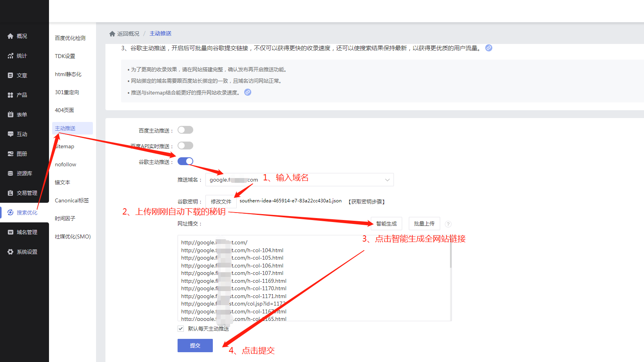Open the html静态化 submenu item
This screenshot has width=644, height=362.
(68, 74)
